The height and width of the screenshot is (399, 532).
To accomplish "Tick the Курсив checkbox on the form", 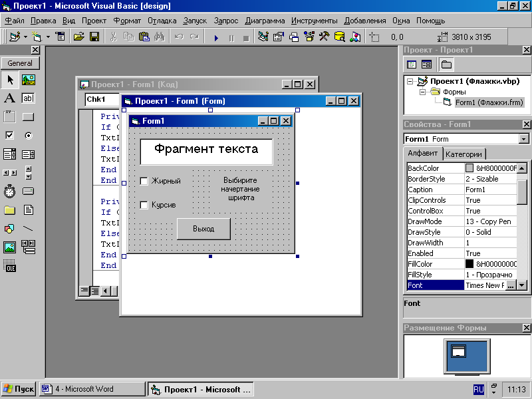I will point(144,205).
